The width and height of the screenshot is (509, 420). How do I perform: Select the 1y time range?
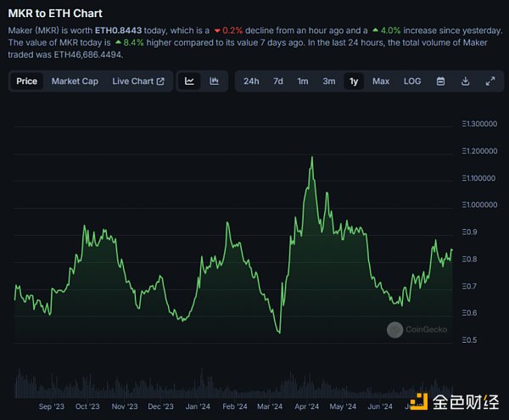click(354, 81)
